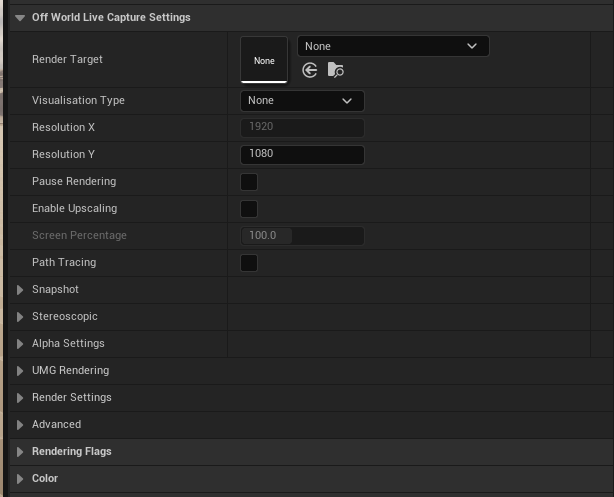This screenshot has height=497, width=614.
Task: Open the Render Target asset dropdown
Action: coord(393,46)
